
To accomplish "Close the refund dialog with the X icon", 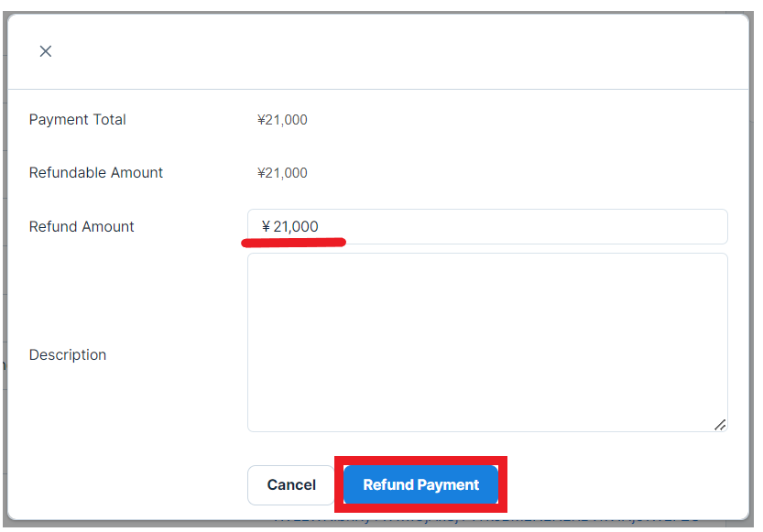I will (x=46, y=51).
